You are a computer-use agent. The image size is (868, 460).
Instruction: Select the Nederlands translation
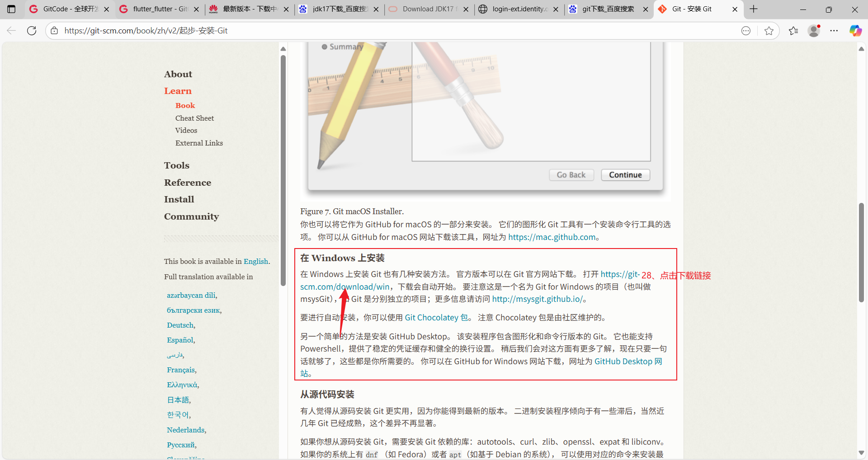coord(186,430)
